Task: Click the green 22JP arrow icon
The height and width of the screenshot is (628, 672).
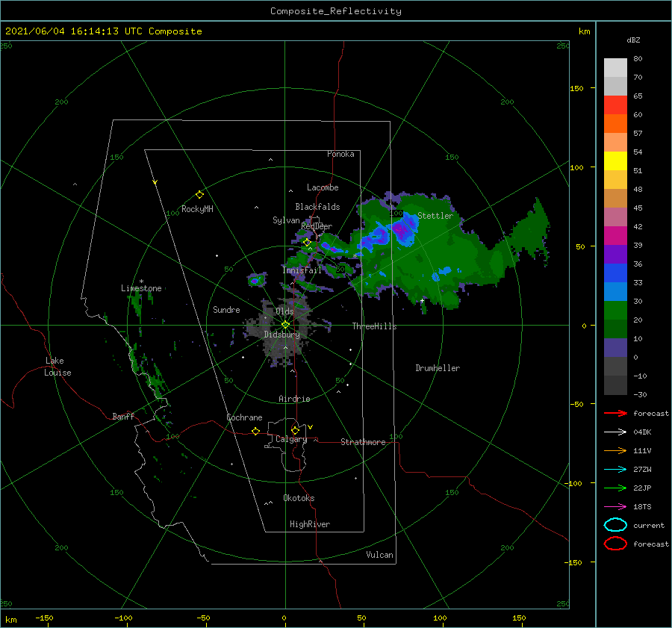Action: pos(615,488)
